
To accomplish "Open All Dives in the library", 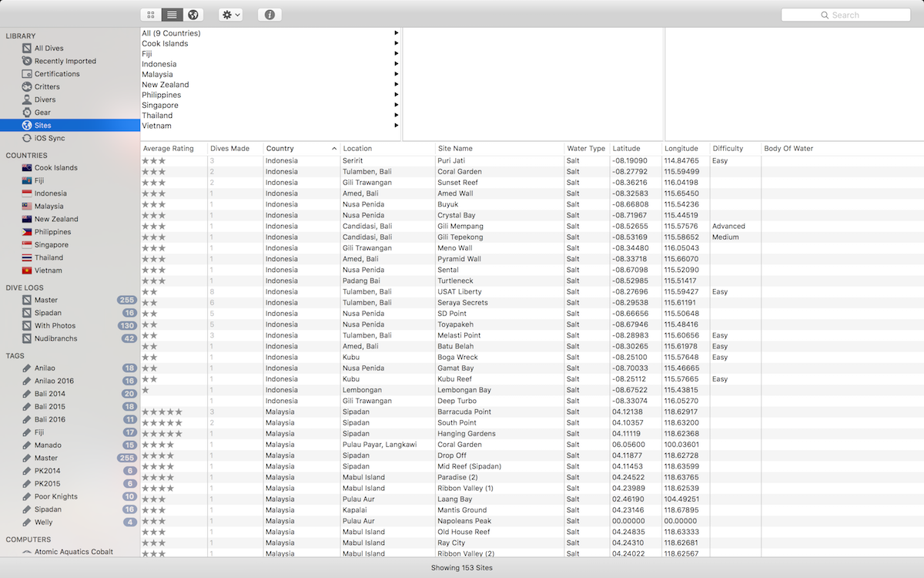I will (70, 49).
